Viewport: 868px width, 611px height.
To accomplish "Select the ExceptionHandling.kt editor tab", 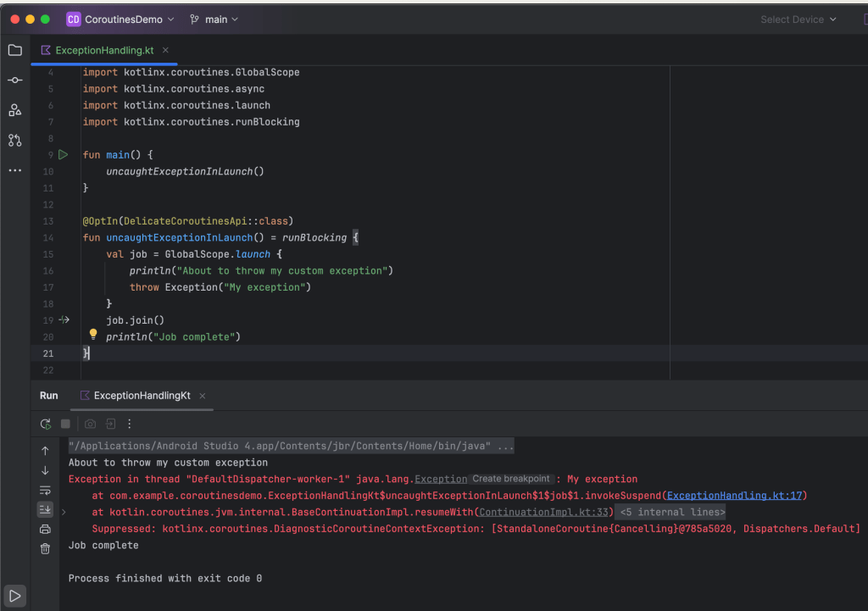I will click(103, 51).
